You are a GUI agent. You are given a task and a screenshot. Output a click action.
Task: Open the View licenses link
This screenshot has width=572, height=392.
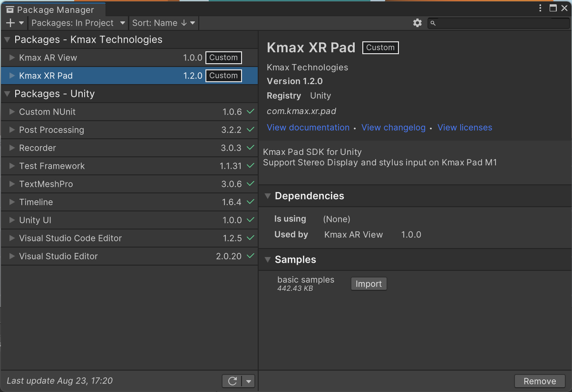[x=465, y=127]
